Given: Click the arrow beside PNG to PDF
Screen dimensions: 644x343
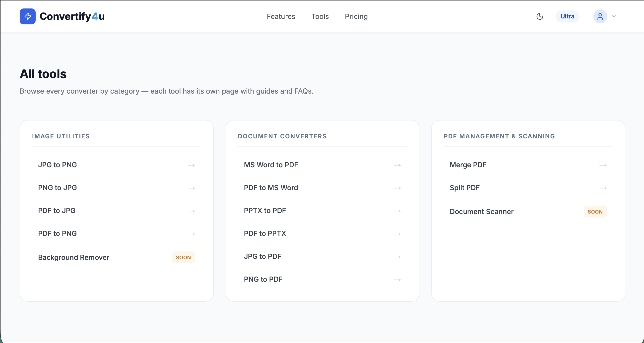Looking at the screenshot, I should coord(397,280).
